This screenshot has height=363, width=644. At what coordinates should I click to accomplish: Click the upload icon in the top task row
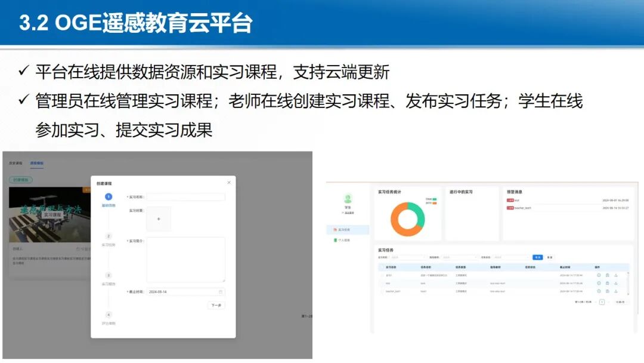[616, 275]
